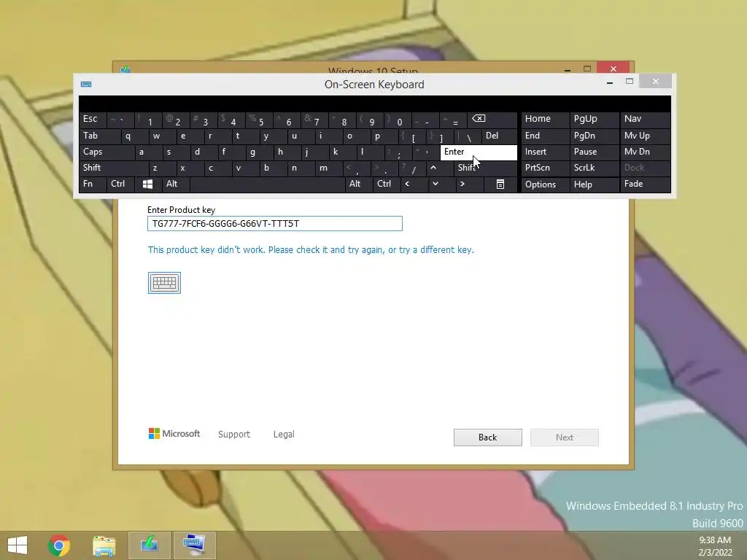Image resolution: width=747 pixels, height=560 pixels.
Task: Toggle the Caps key
Action: [107, 152]
